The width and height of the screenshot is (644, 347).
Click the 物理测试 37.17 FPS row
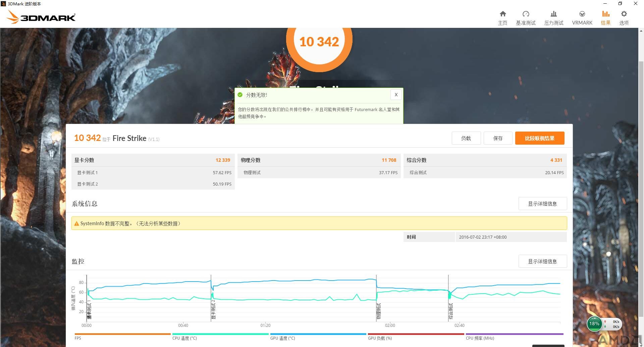click(x=319, y=172)
